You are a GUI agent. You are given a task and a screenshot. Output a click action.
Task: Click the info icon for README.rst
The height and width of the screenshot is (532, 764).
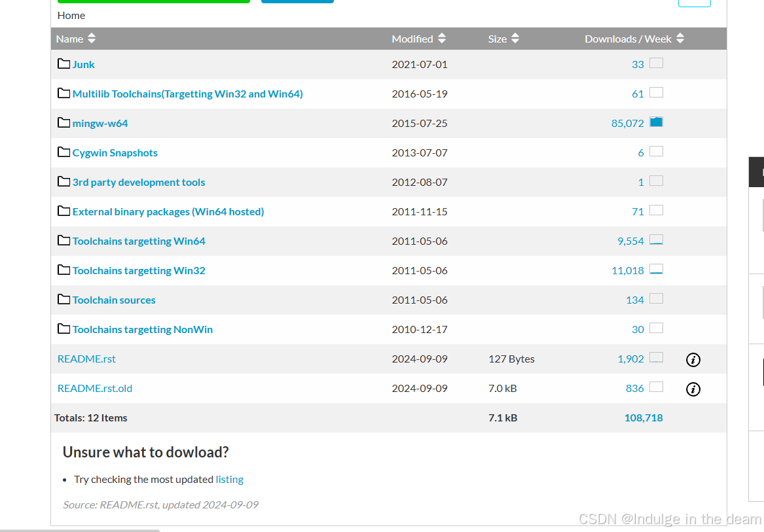coord(693,359)
